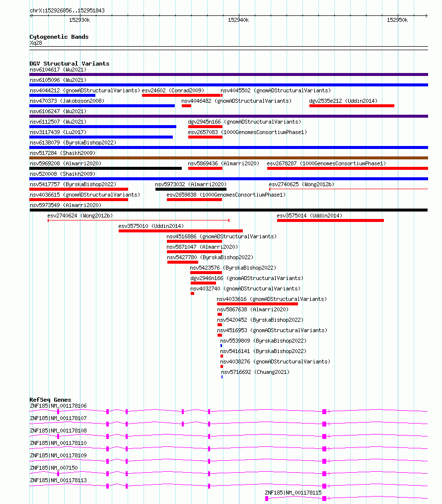442x504 pixels.
Task: Click chrX:152926856..152951843 region label
Action: [x=67, y=10]
